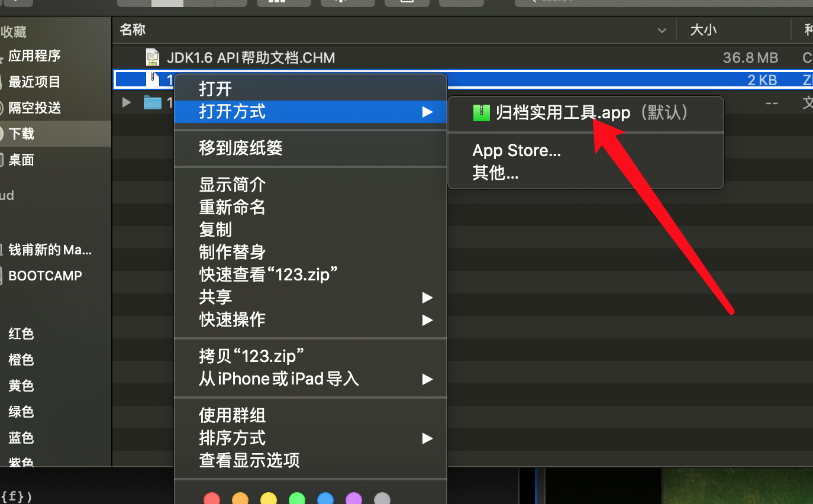Click the item grouping icon in the toolbar
Screen dimensions: 813x504
284,3
